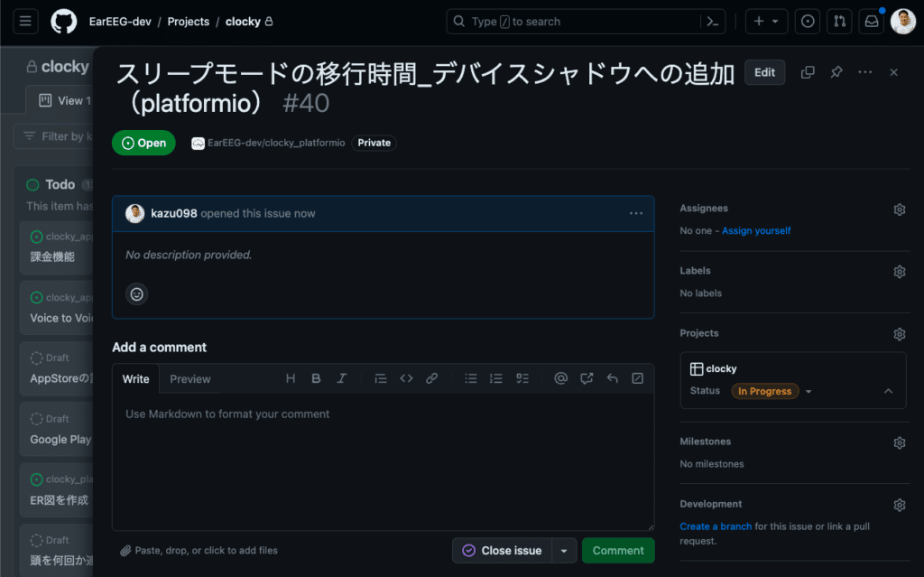Screen dimensions: 924x577
Task: Apply bold formatting in comment toolbar
Action: (x=316, y=378)
